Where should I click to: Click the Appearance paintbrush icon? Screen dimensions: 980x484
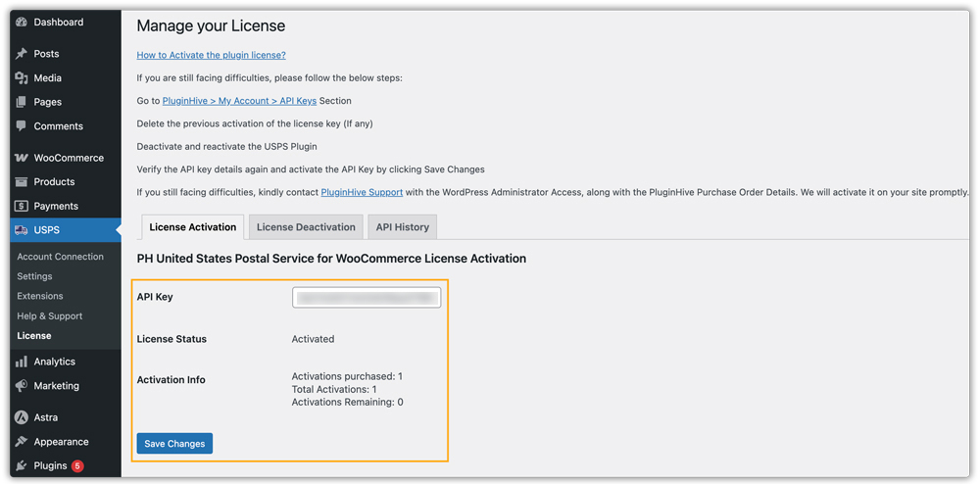point(22,442)
